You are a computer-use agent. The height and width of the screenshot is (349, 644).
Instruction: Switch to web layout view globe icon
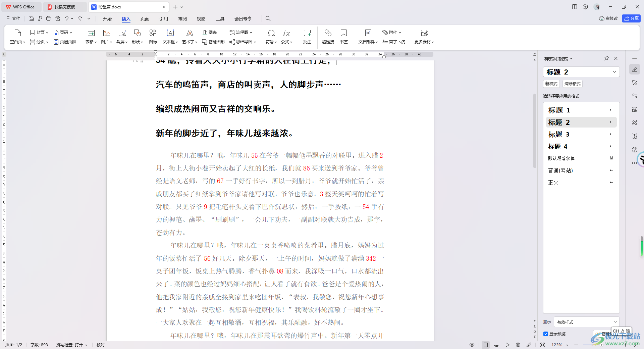point(518,345)
